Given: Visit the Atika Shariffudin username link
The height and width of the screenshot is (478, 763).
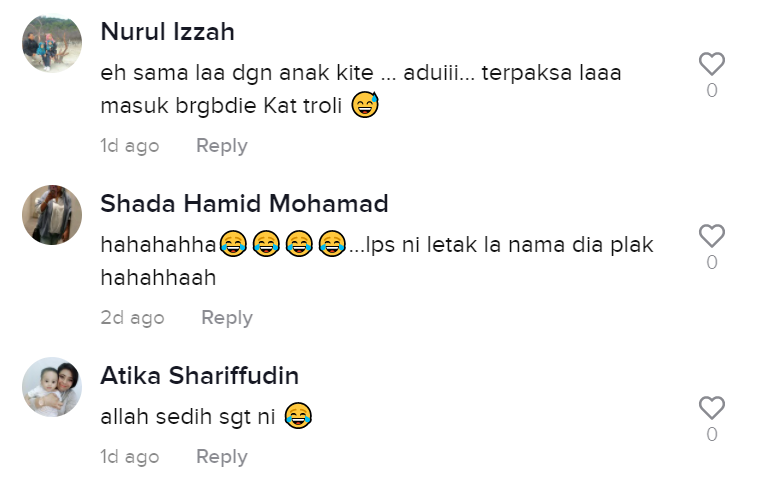Looking at the screenshot, I should pyautogui.click(x=200, y=376).
